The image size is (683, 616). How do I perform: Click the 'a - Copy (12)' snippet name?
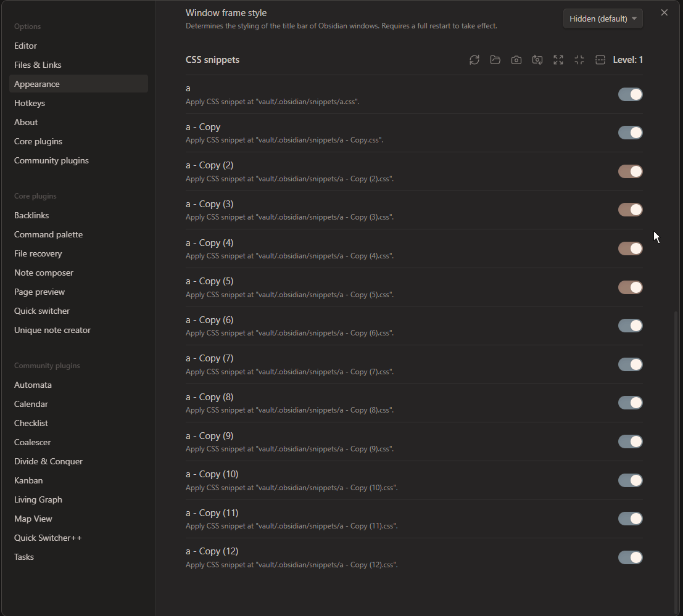(212, 551)
